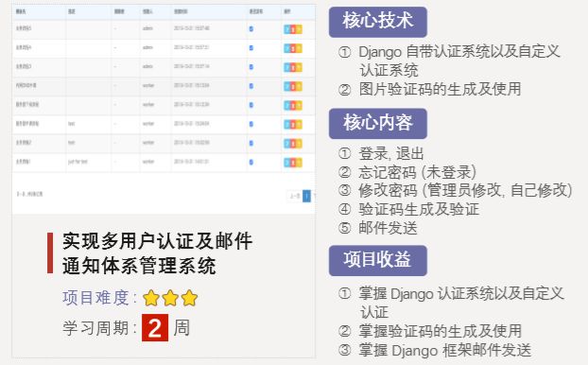This screenshot has height=365, width=588.
Task: Click text '掌握验证码的生成及使用'
Action: click(441, 331)
